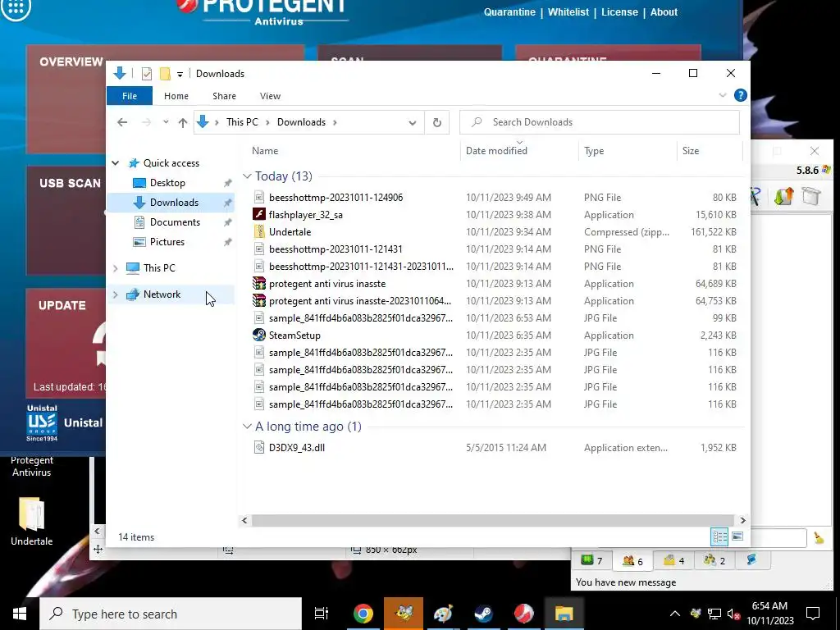
Task: Open the File ribbon tab
Action: point(130,96)
